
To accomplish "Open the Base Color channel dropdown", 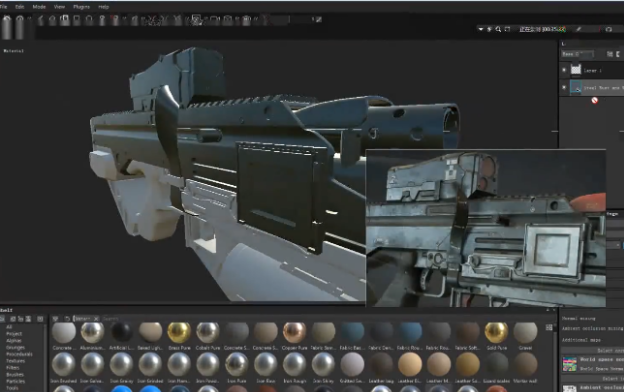I will tap(577, 54).
